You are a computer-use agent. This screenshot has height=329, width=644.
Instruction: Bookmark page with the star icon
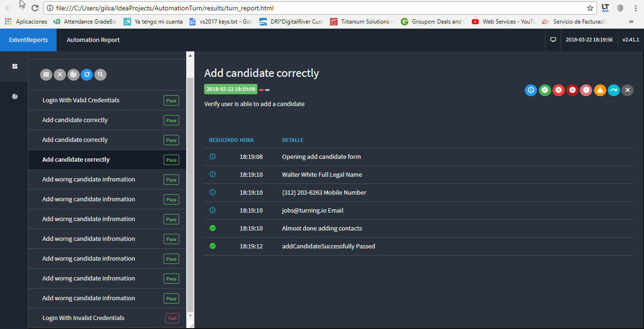point(590,8)
